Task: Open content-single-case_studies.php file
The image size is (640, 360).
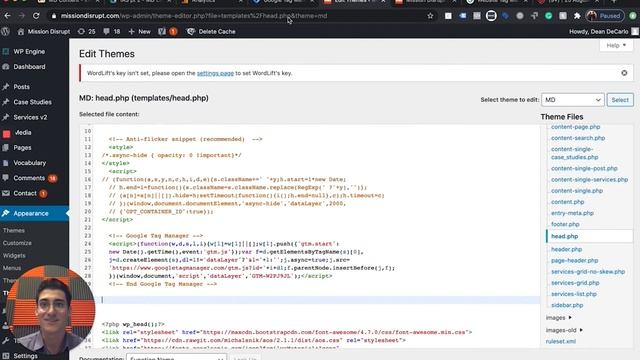Action: (x=574, y=153)
